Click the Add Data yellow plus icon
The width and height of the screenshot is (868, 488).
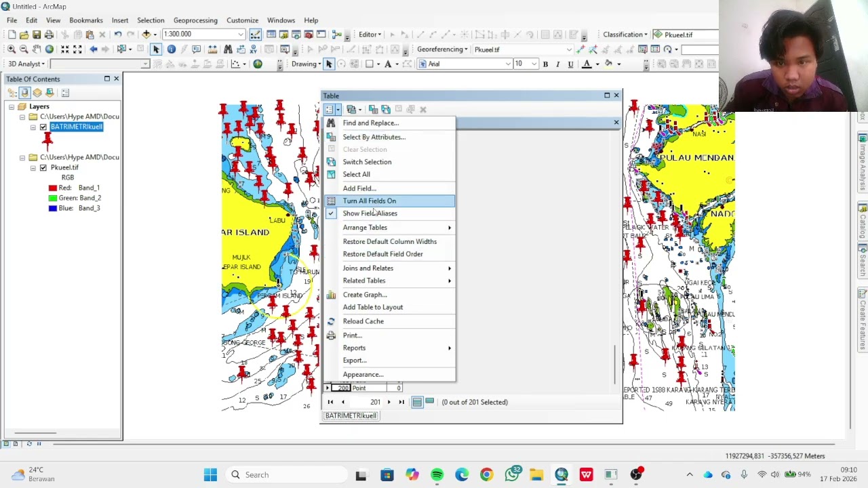pyautogui.click(x=146, y=35)
